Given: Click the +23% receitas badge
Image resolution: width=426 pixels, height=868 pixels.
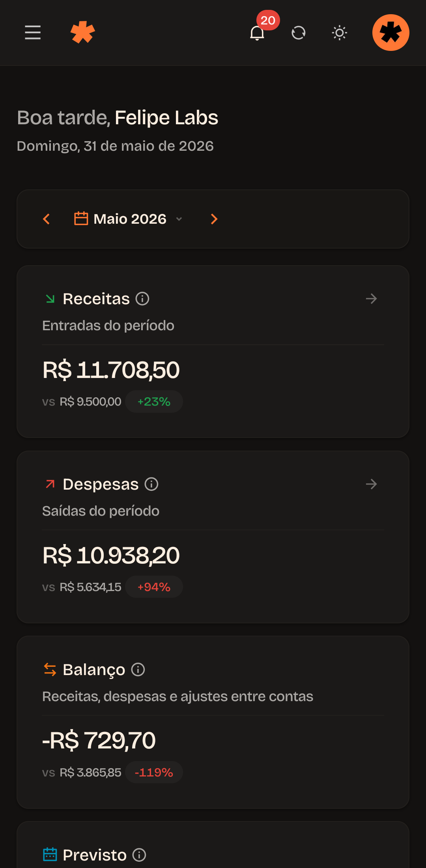Looking at the screenshot, I should coord(154,402).
